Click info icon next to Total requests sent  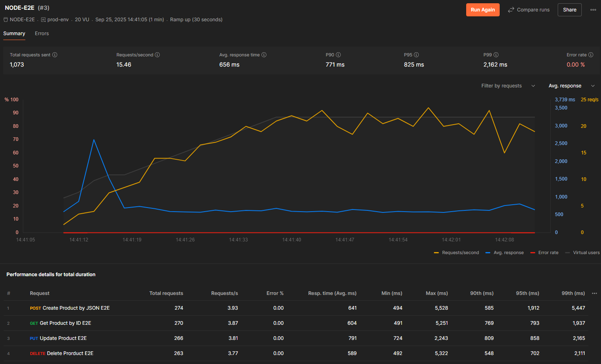point(55,55)
